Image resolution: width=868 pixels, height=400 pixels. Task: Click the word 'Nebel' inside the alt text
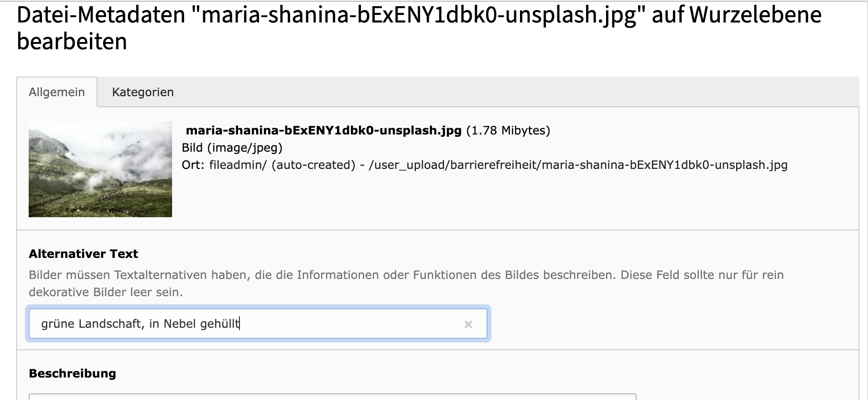180,324
